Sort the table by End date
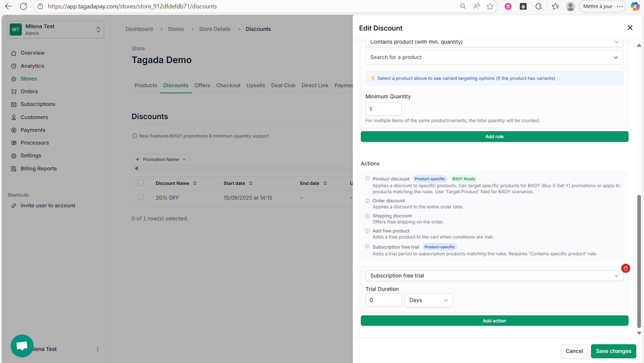This screenshot has width=644, height=363. 313,183
